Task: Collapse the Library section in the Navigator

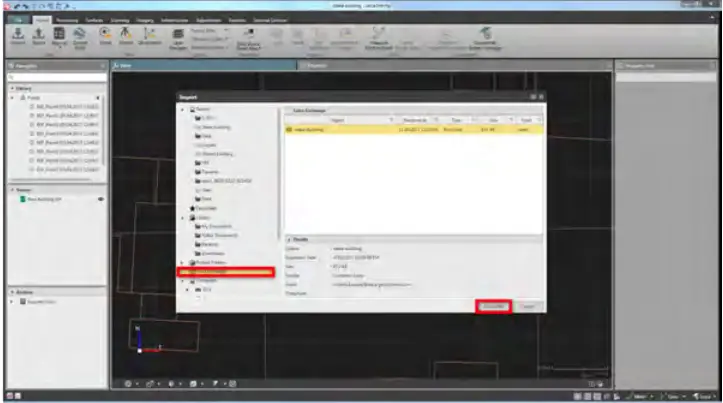Action: (x=12, y=88)
